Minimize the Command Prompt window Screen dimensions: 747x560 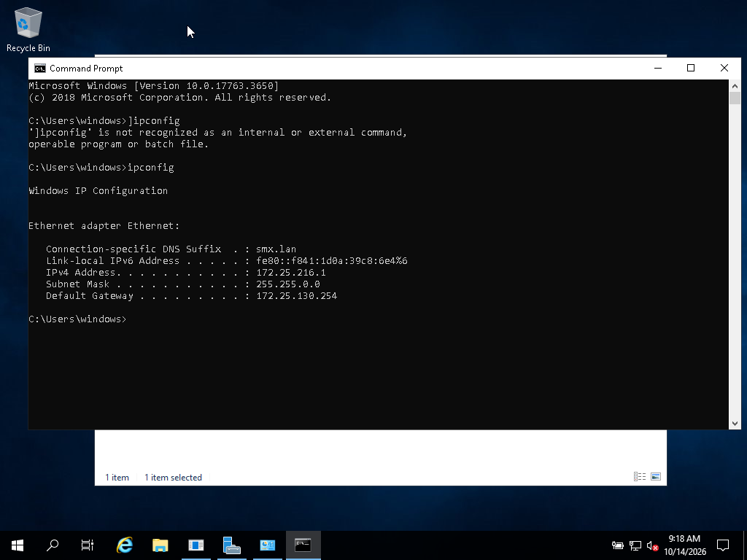tap(658, 69)
